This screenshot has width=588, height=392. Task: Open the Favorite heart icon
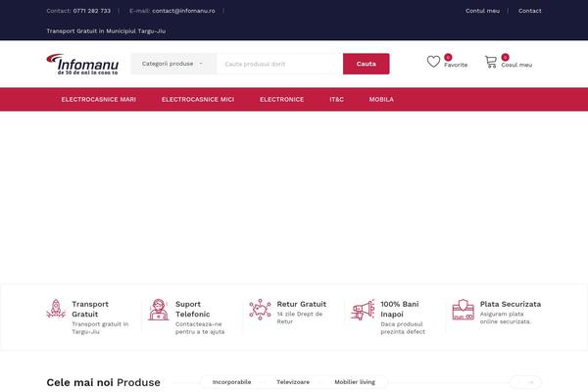(x=433, y=62)
